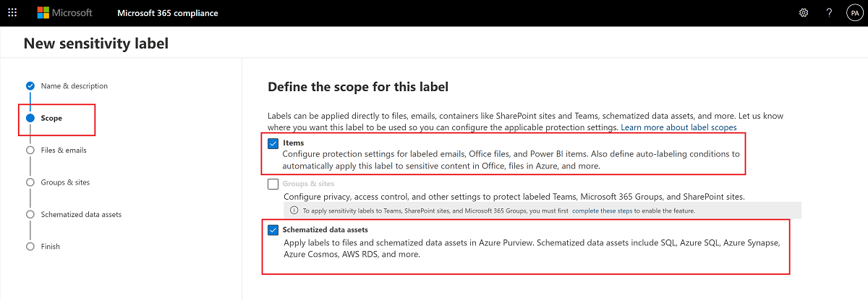868x301 pixels.
Task: Open the help question mark icon
Action: tap(829, 13)
